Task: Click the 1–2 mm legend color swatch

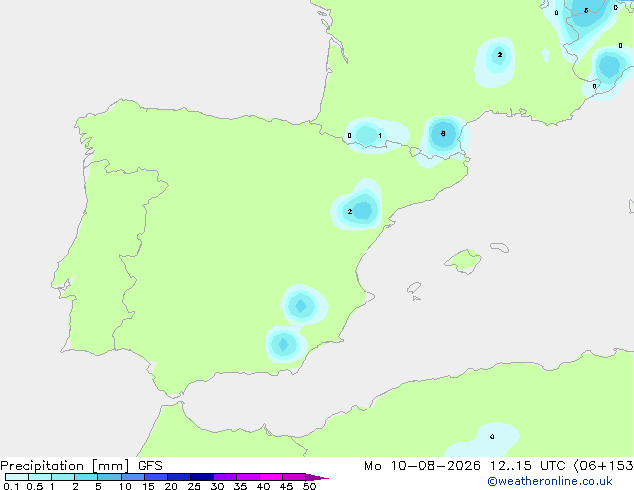Action: pyautogui.click(x=63, y=477)
